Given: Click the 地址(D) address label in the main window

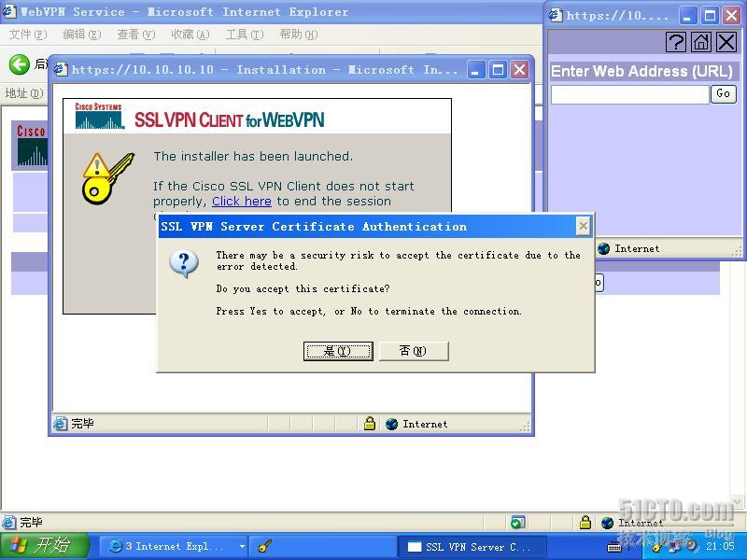Looking at the screenshot, I should [x=24, y=93].
